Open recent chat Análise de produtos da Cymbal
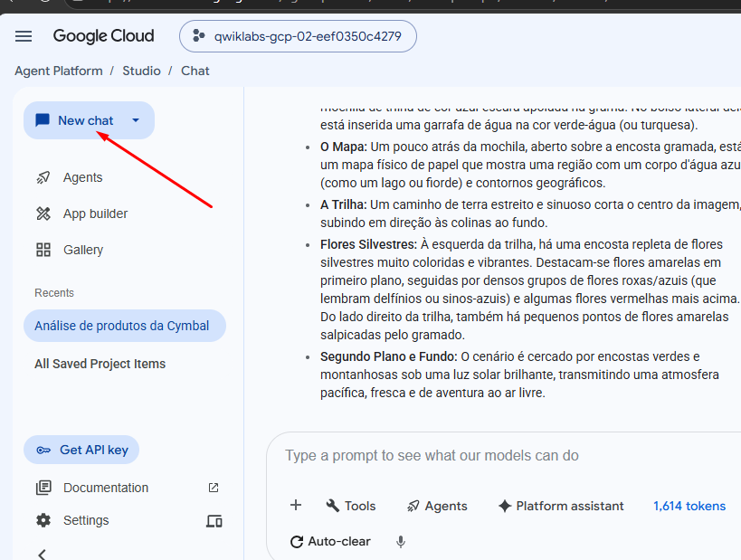Viewport: 741px width, 560px height. pyautogui.click(x=124, y=326)
